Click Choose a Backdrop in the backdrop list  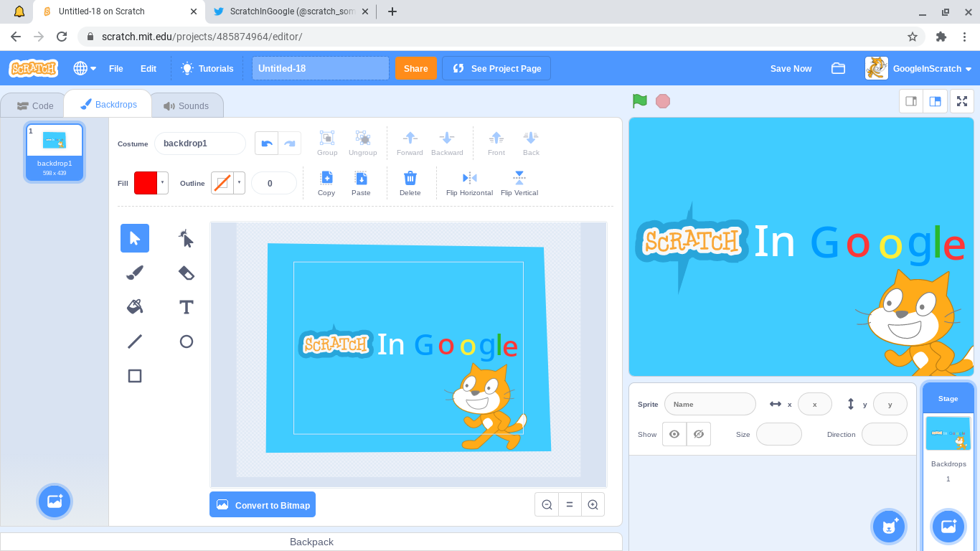tap(55, 501)
